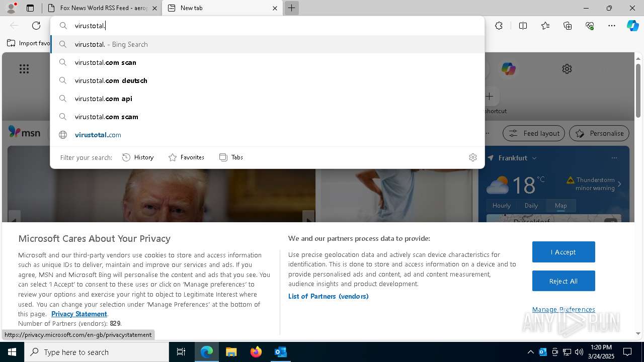The image size is (644, 362).
Task: Open Manage Preferences link
Action: coord(563,309)
